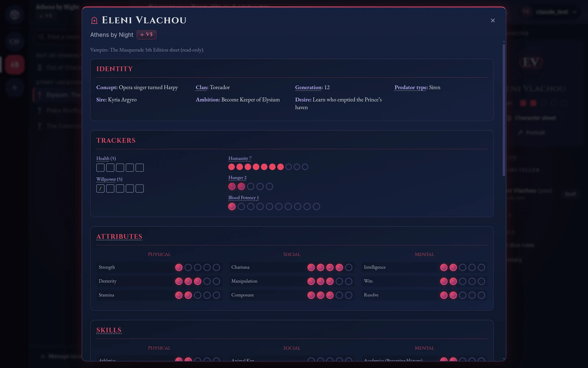This screenshot has height=368, width=588.
Task: Click the fourth Charisma dot
Action: pyautogui.click(x=339, y=267)
